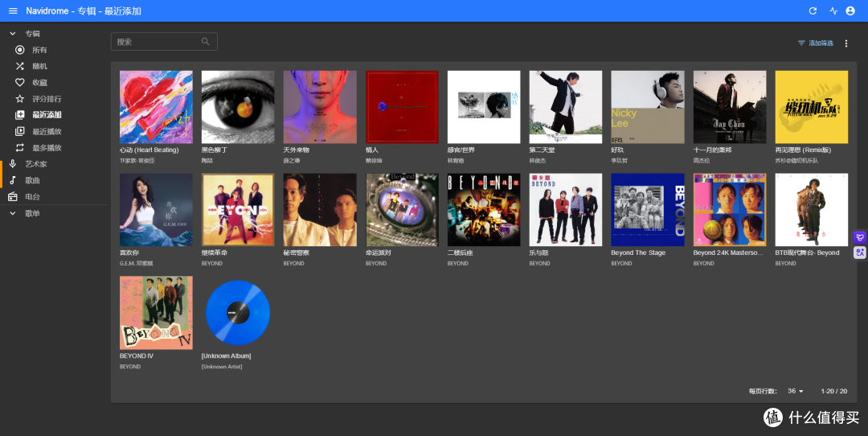Go to 电台 radio page
The image size is (868, 436).
[x=33, y=196]
